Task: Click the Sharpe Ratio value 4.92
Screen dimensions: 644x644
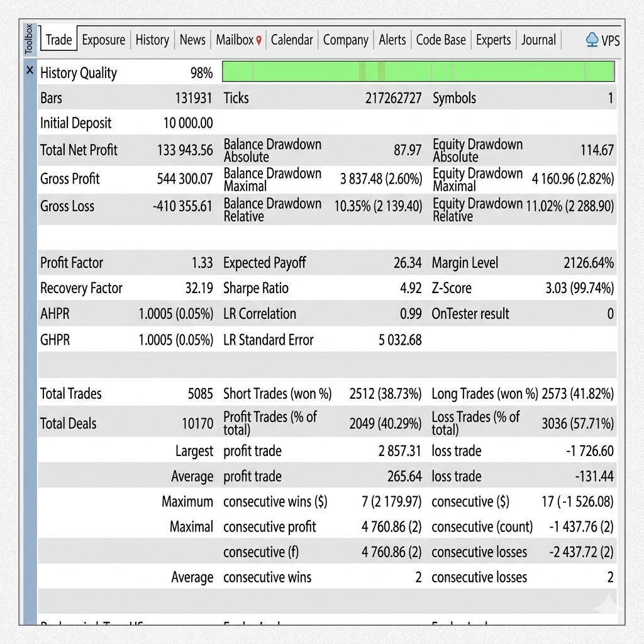Action: (x=411, y=289)
